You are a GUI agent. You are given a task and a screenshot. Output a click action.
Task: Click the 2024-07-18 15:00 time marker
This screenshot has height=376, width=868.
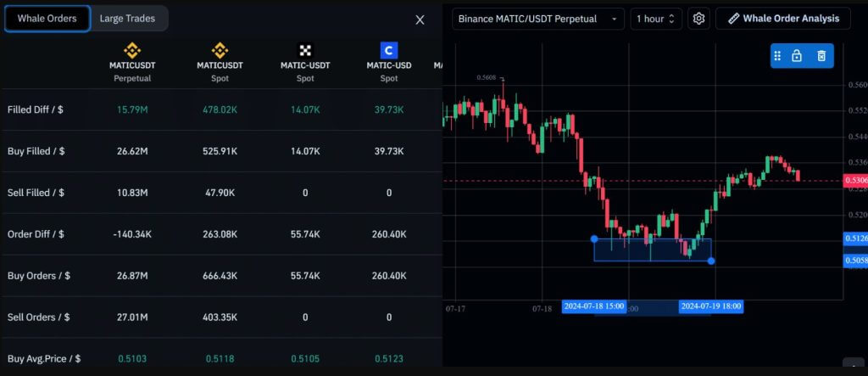pos(593,306)
